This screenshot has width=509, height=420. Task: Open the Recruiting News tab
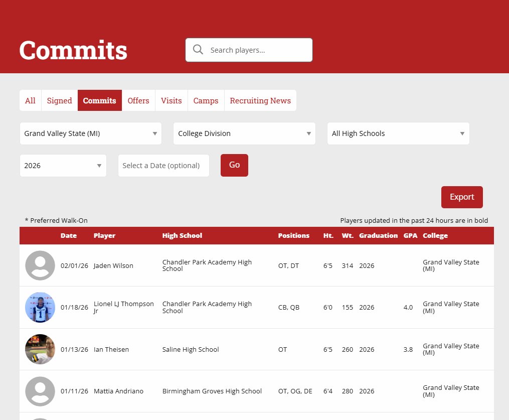pos(260,100)
